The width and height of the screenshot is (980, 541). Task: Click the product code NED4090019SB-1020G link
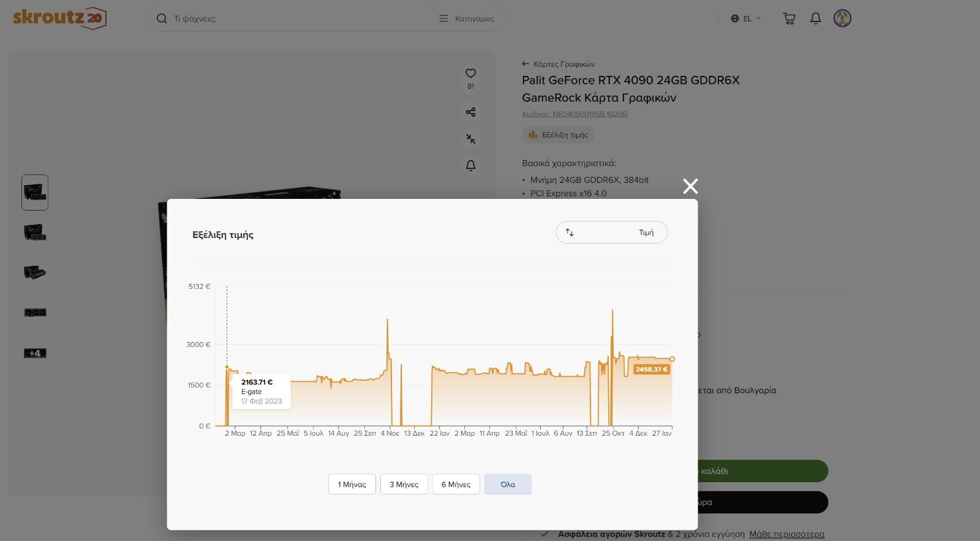point(575,114)
